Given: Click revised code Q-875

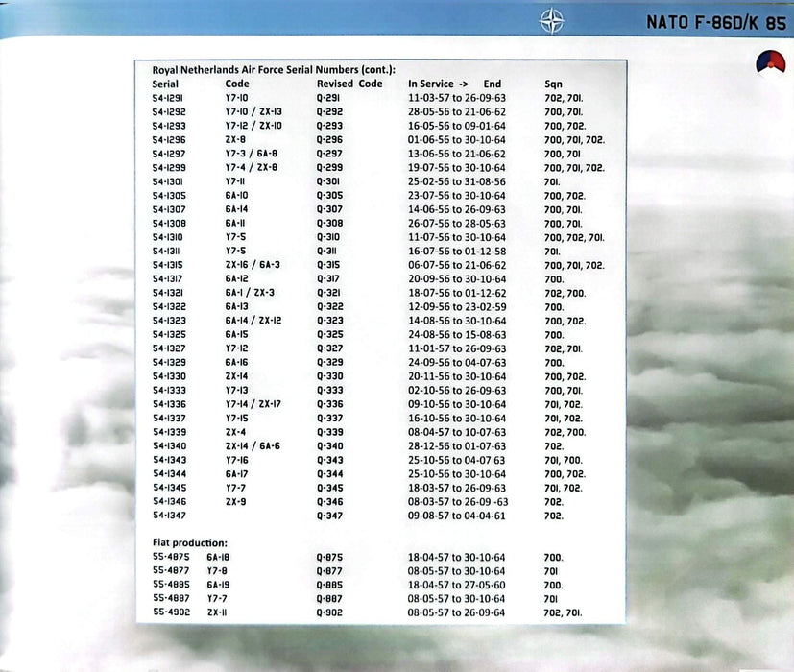Looking at the screenshot, I should point(329,558).
